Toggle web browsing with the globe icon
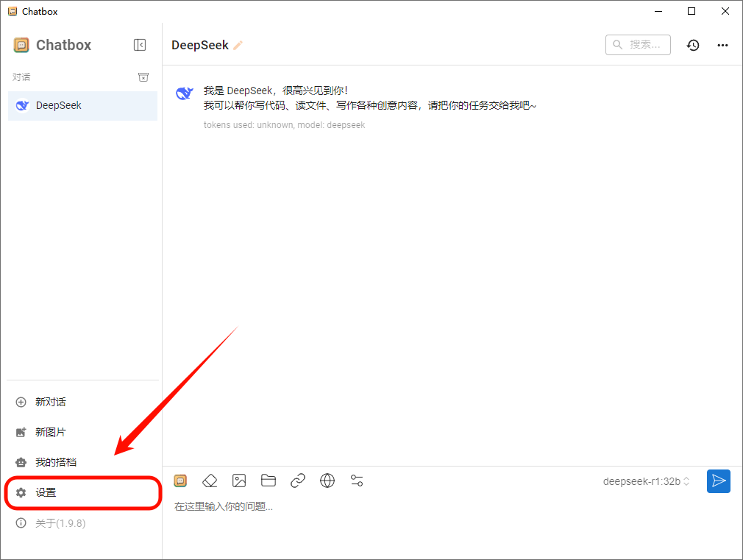Image resolution: width=743 pixels, height=560 pixels. point(327,481)
